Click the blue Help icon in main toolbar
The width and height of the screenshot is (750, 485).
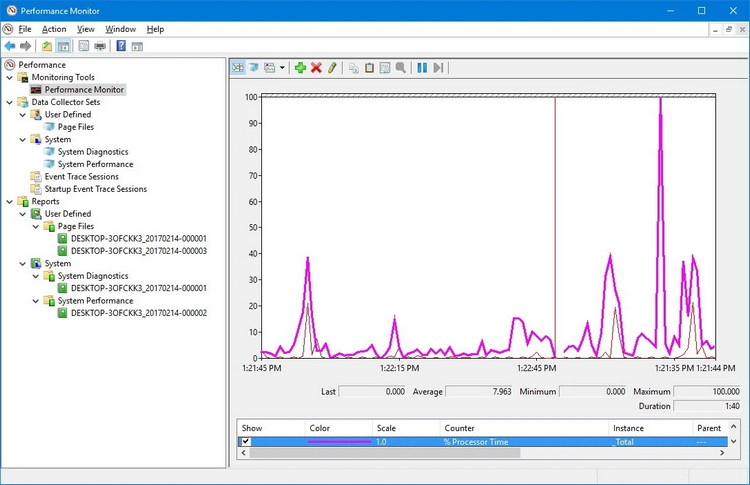click(x=121, y=46)
